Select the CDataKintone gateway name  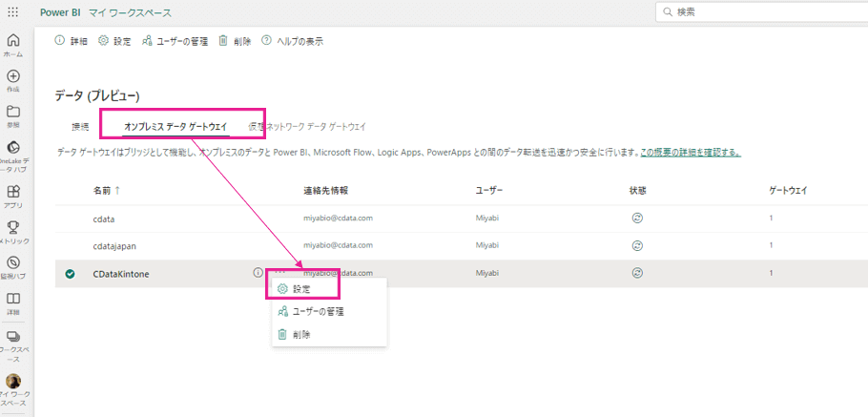pyautogui.click(x=121, y=273)
